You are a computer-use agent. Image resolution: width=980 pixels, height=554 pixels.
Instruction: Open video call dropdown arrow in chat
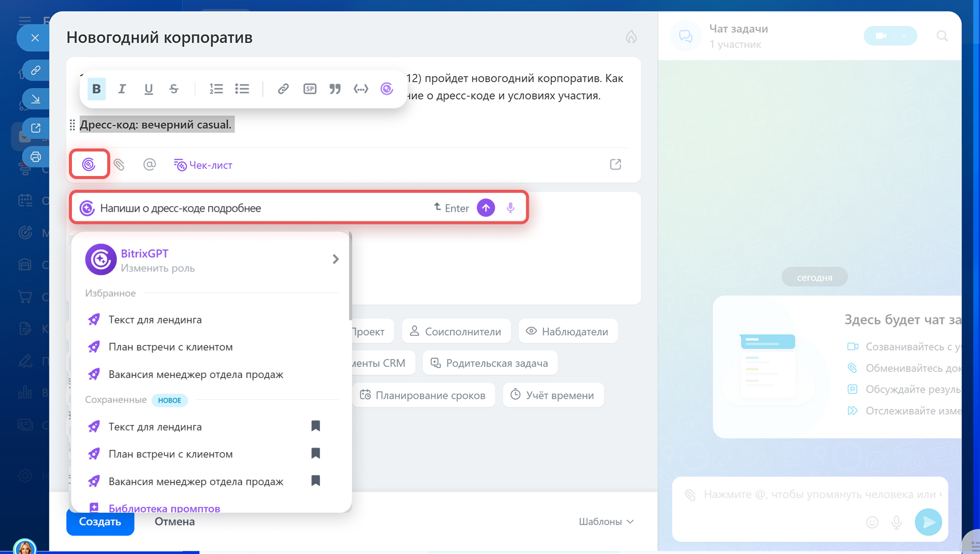[x=904, y=36]
